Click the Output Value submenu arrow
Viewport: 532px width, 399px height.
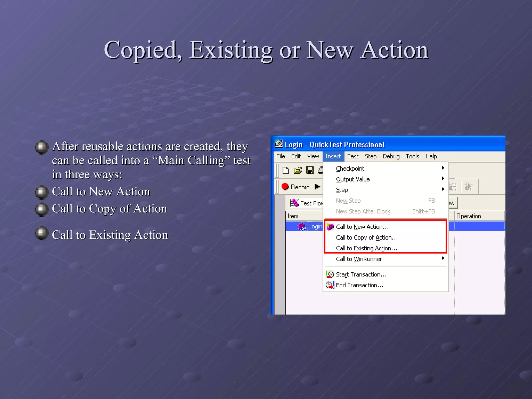[443, 178]
